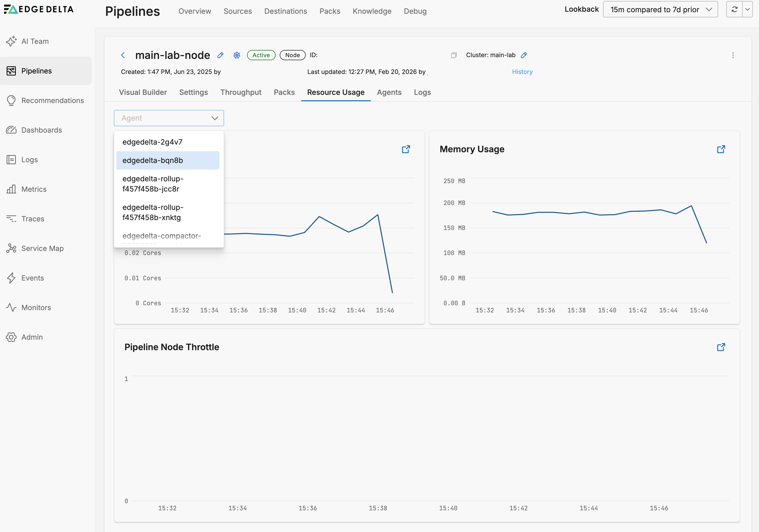This screenshot has width=759, height=532.
Task: Expand the refresh interval dropdown arrow
Action: tap(748, 10)
